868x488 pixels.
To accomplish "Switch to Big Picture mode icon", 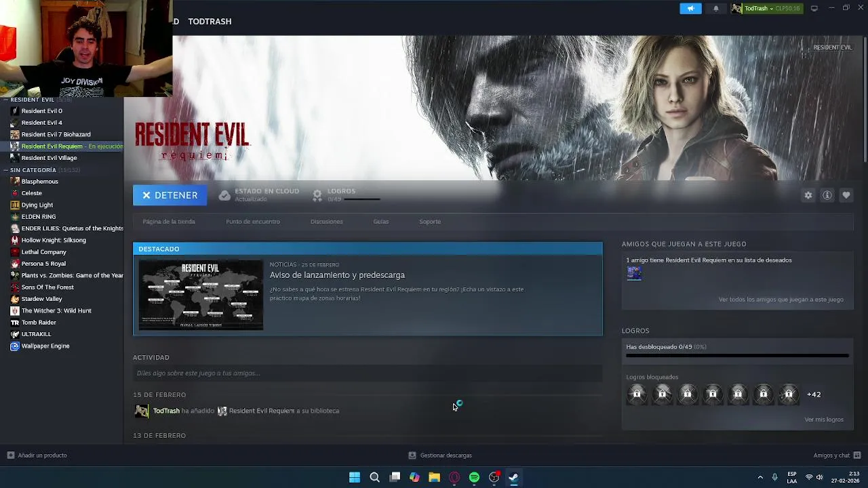I will [x=814, y=8].
